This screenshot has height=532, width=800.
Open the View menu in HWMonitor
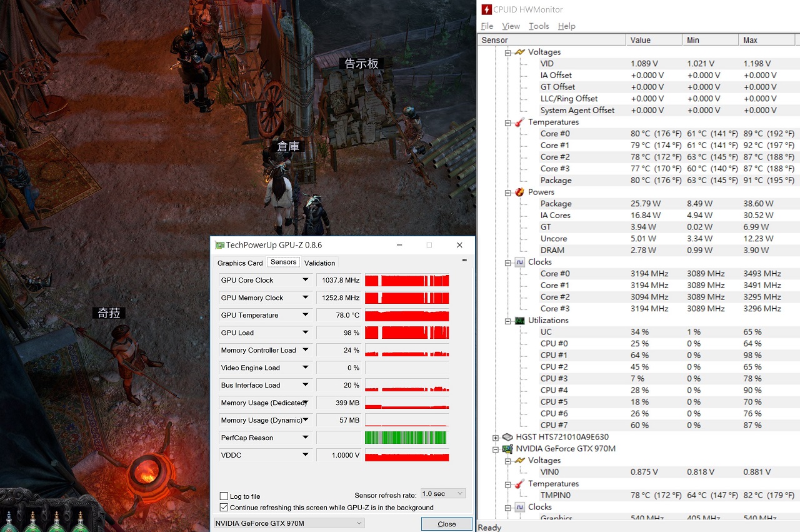coord(511,26)
